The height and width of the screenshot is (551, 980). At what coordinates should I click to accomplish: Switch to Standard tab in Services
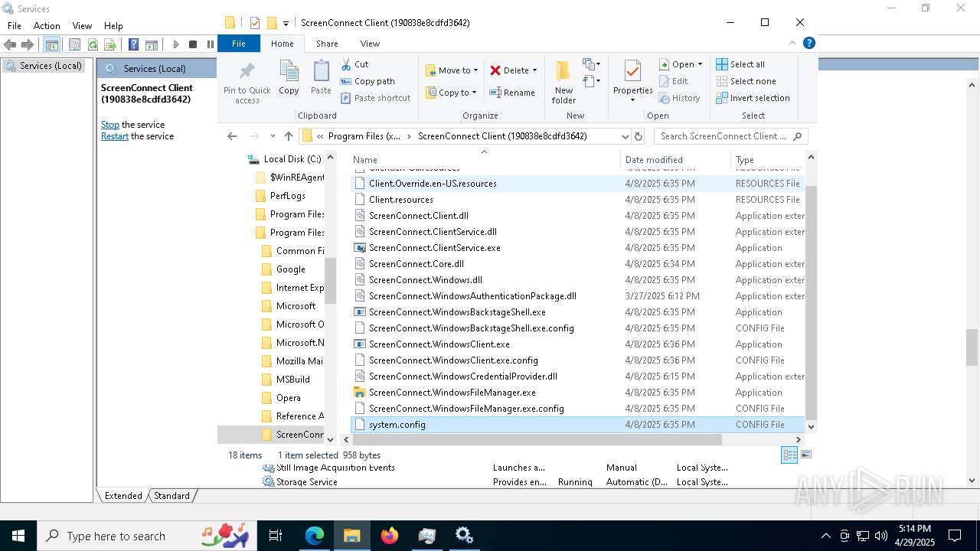pyautogui.click(x=171, y=496)
